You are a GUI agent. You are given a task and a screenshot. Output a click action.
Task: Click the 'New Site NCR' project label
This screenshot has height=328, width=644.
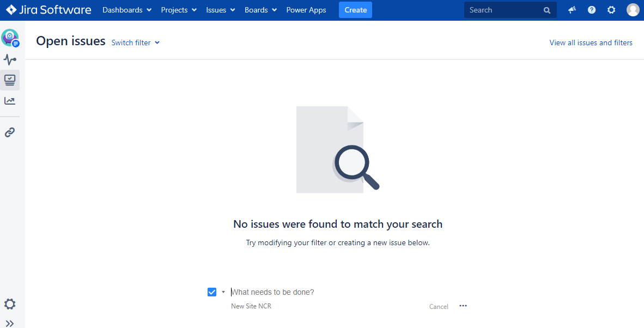[251, 306]
